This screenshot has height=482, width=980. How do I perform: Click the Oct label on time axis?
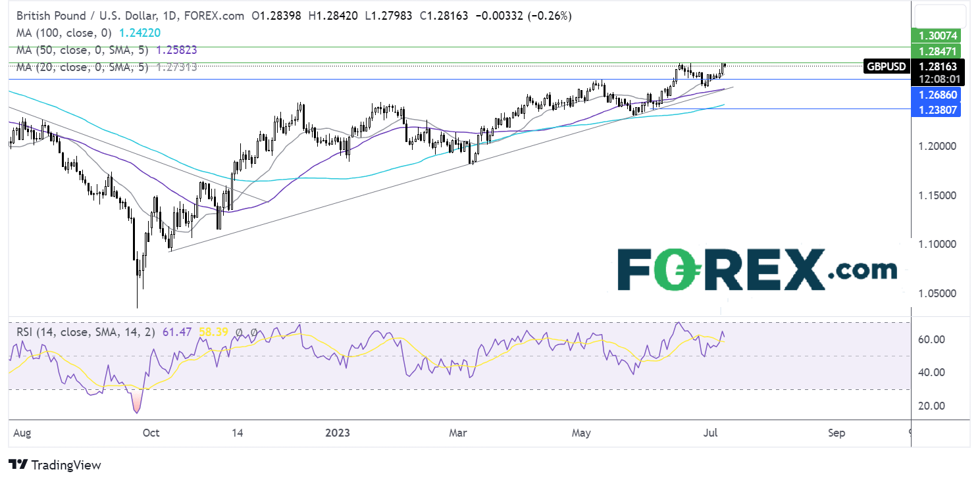(151, 433)
